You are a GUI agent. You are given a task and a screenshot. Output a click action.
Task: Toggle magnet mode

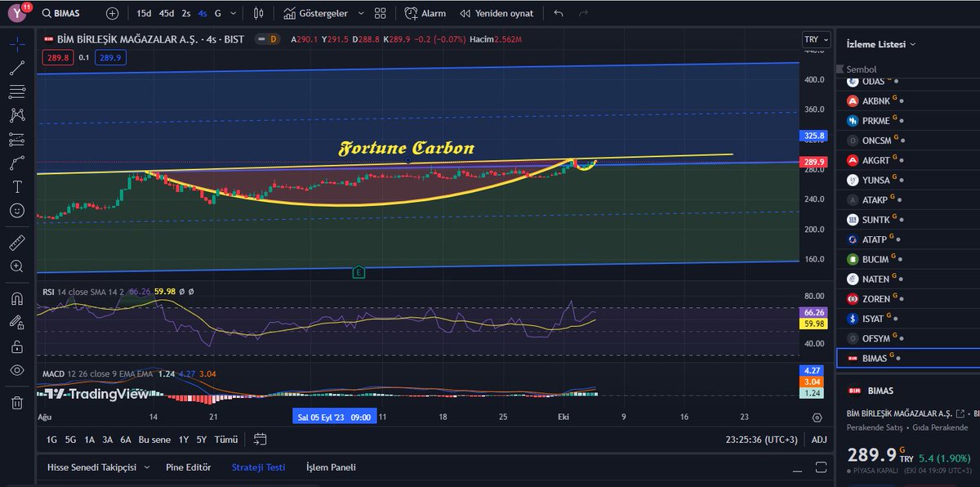pyautogui.click(x=17, y=298)
